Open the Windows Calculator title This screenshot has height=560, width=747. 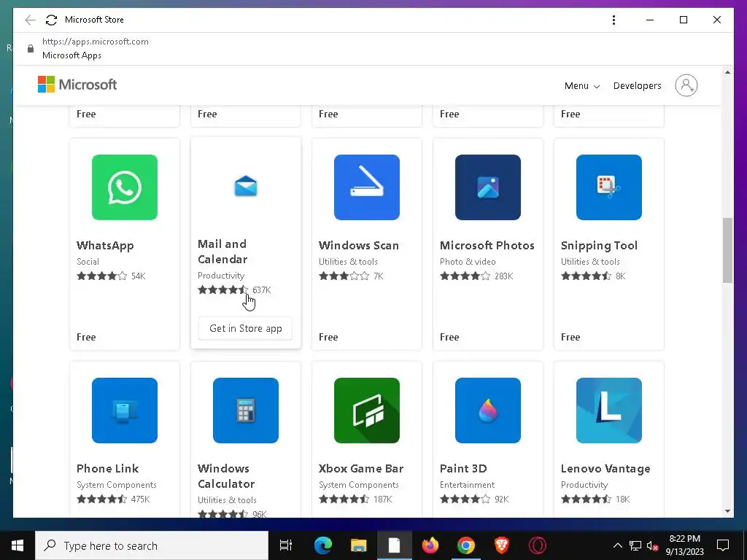pos(226,476)
